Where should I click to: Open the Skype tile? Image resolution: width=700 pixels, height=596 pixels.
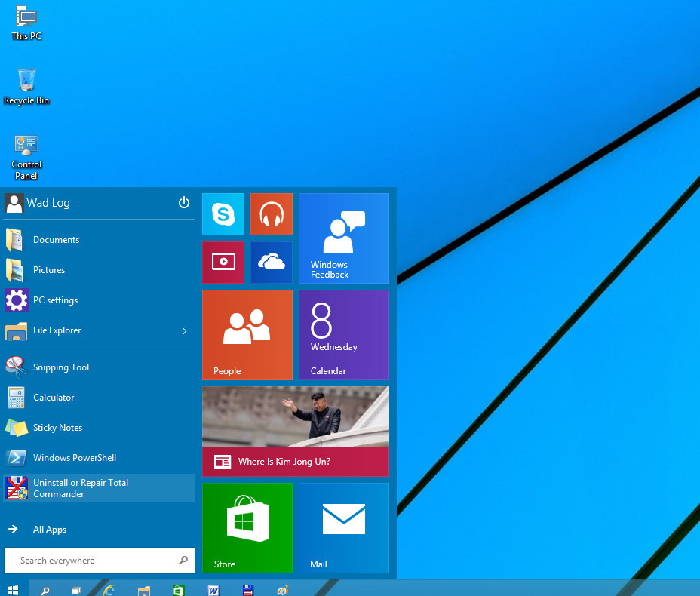click(x=223, y=214)
